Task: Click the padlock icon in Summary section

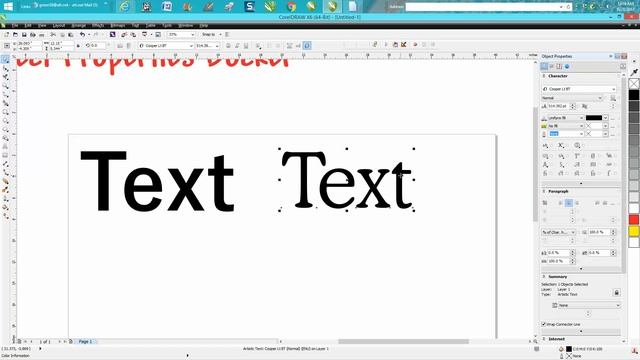Action: pyautogui.click(x=616, y=293)
